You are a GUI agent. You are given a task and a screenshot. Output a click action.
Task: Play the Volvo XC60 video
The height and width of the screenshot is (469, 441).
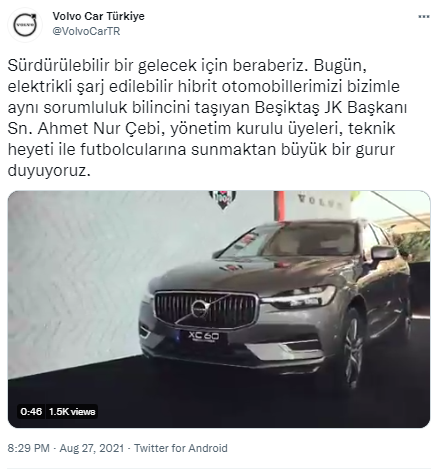219,309
